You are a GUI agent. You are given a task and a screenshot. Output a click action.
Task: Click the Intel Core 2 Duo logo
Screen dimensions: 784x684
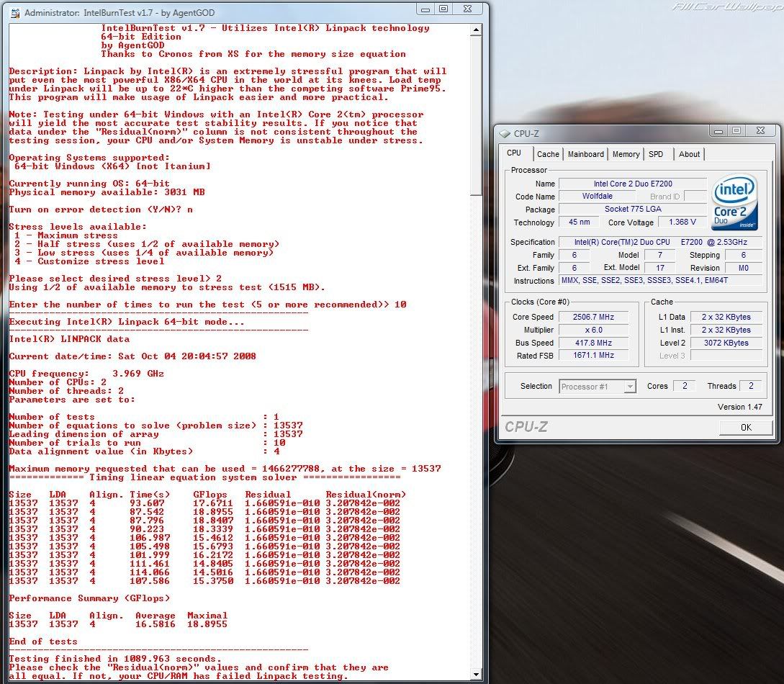(734, 202)
